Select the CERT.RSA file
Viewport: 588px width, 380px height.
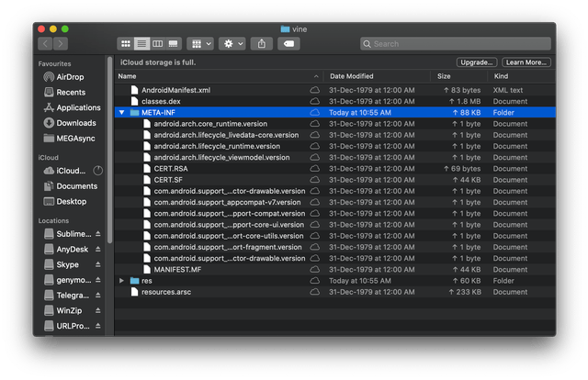335,169
